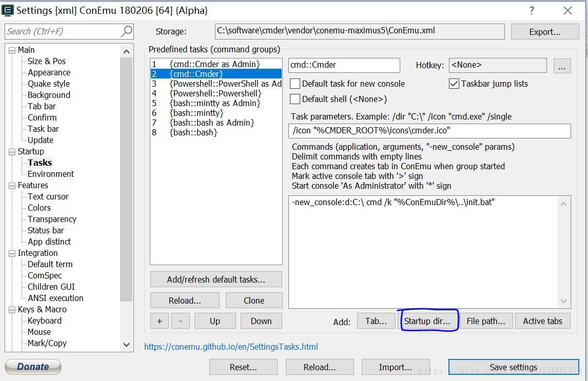
Task: Select task 3 PowerShell as Admin
Action: click(216, 84)
